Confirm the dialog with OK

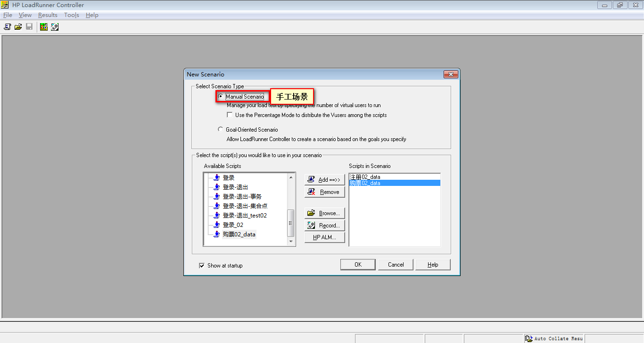pyautogui.click(x=358, y=265)
